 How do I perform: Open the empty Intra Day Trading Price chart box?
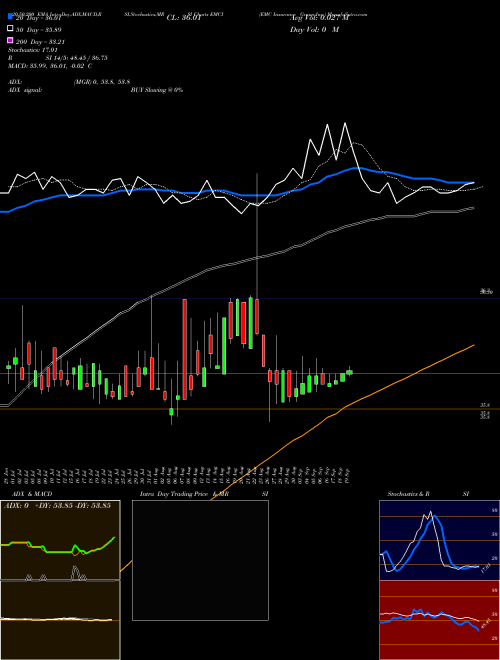[200, 560]
